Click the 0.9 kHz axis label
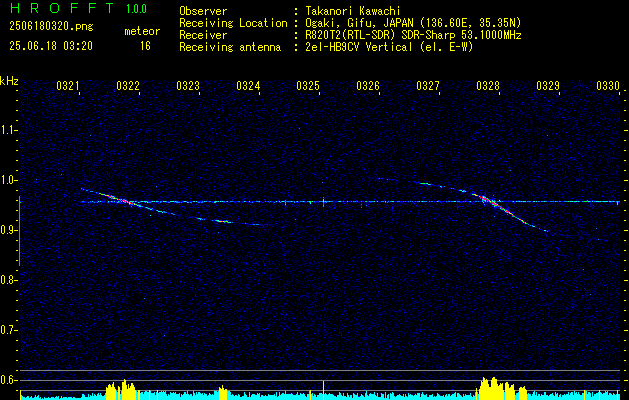The image size is (629, 400). [x=8, y=230]
